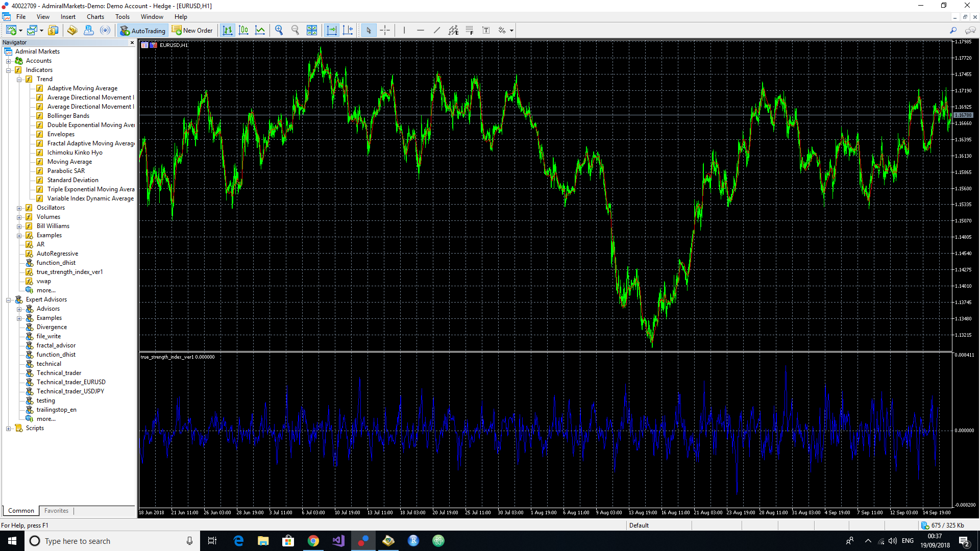Click the Common tab in Navigator
Screen dimensions: 980x551
pos(20,511)
